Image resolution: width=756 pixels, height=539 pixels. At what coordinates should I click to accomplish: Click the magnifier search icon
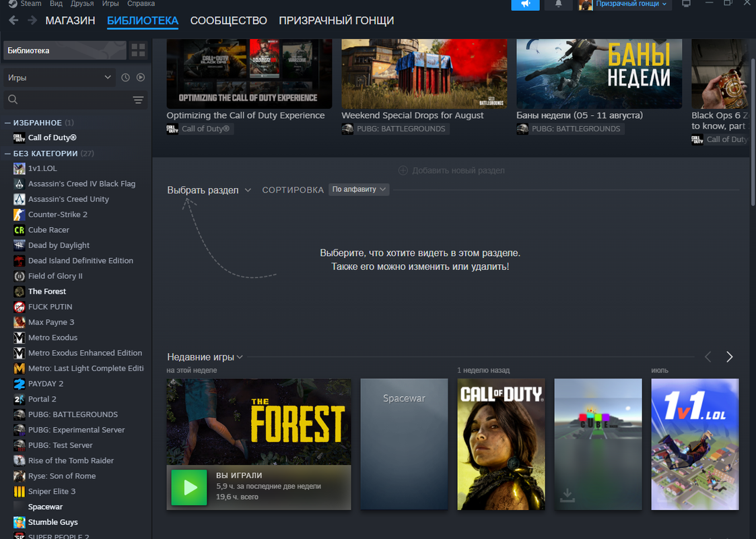click(13, 100)
